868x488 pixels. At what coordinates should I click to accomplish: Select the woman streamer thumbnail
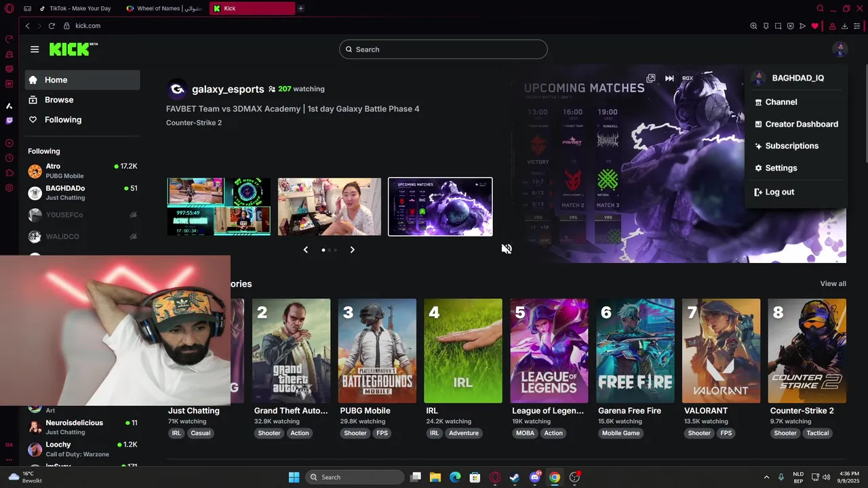pyautogui.click(x=330, y=207)
